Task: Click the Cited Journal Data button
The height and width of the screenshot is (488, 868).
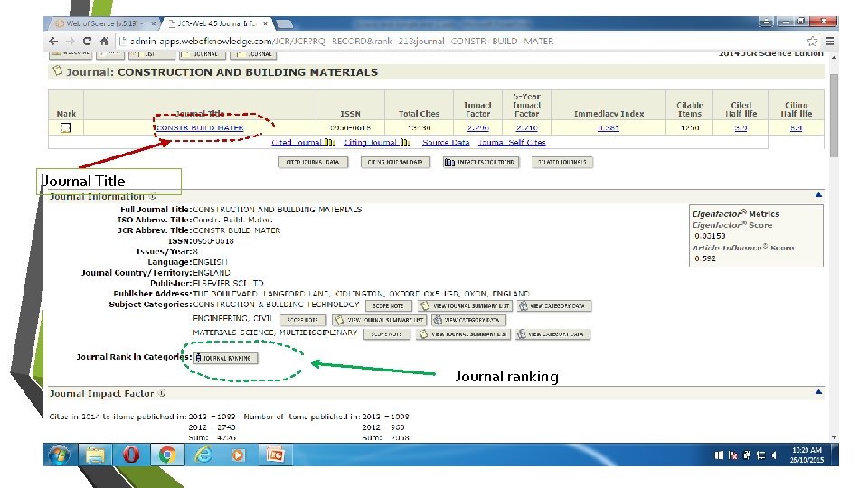Action: (x=314, y=162)
